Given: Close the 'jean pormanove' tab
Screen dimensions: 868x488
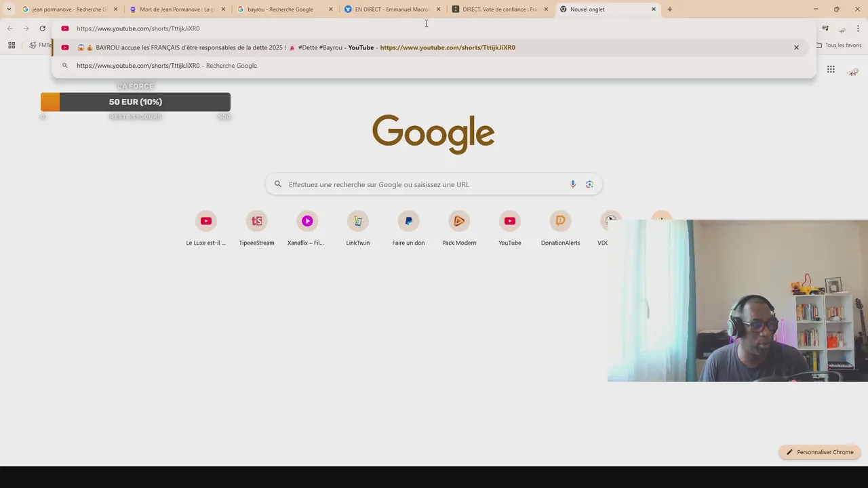Looking at the screenshot, I should [x=116, y=9].
